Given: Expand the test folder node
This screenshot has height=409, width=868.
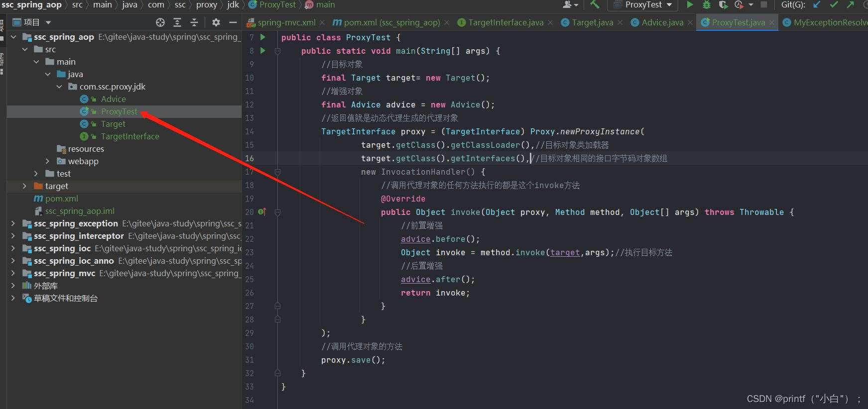Looking at the screenshot, I should pyautogui.click(x=36, y=174).
